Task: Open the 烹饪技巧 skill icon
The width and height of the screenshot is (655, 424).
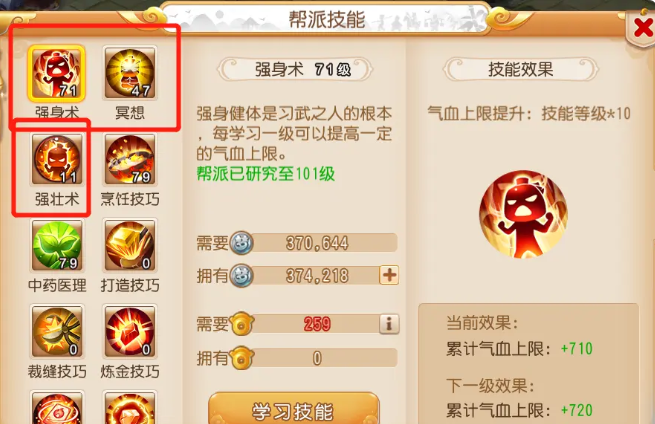Action: point(130,160)
